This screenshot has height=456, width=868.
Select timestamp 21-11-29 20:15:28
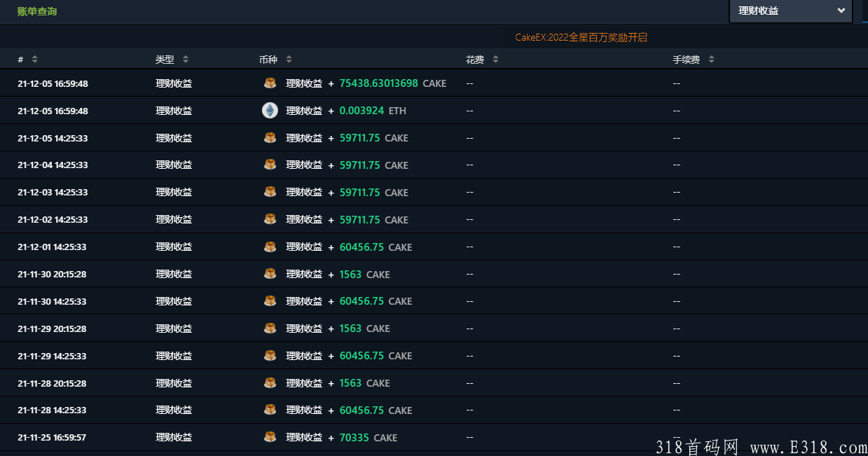coord(52,329)
